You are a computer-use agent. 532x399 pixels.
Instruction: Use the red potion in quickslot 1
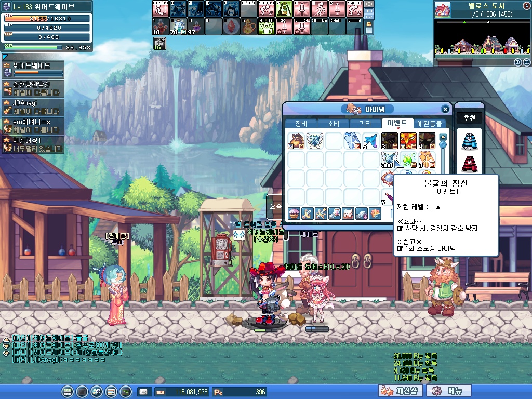pyautogui.click(x=159, y=26)
